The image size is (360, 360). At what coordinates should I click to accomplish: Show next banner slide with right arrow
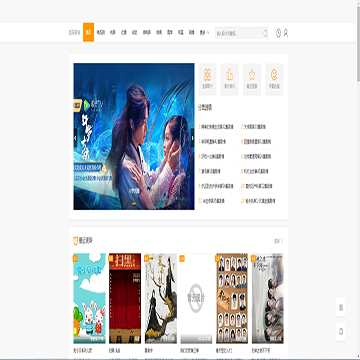coord(192,138)
